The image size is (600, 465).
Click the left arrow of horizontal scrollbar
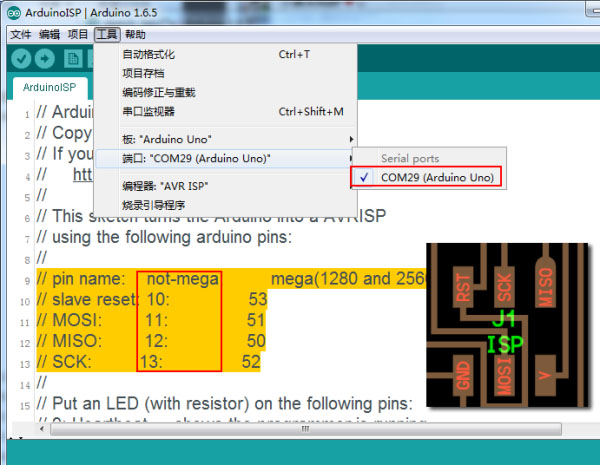click(42, 429)
